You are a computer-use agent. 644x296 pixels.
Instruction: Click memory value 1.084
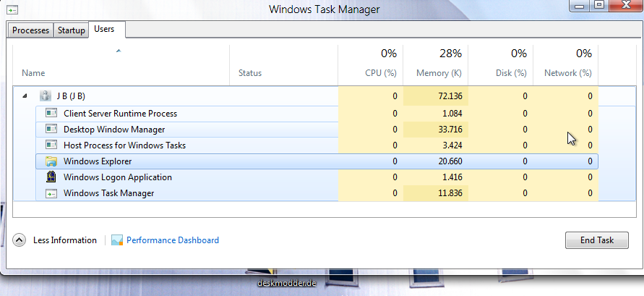click(x=452, y=114)
